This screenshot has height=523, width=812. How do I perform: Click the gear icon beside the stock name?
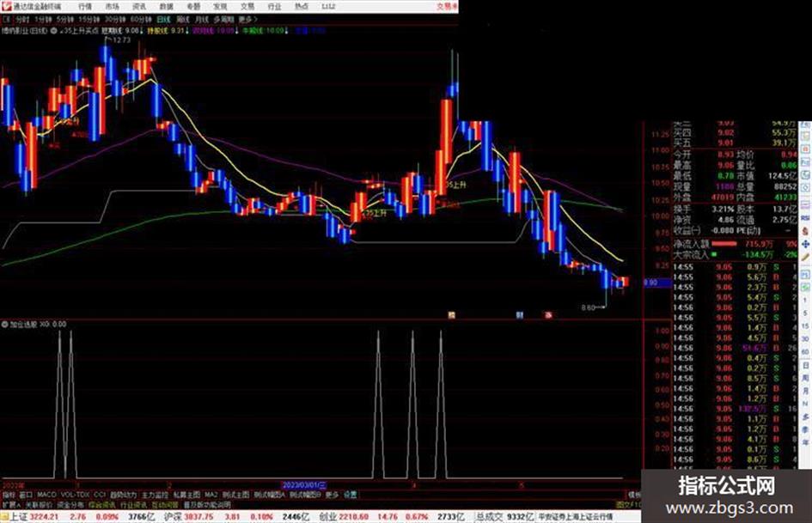(53, 31)
